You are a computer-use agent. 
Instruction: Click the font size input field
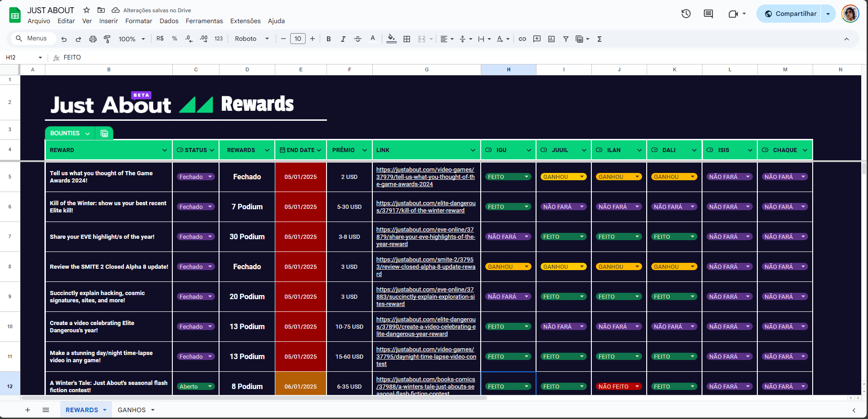(x=297, y=39)
